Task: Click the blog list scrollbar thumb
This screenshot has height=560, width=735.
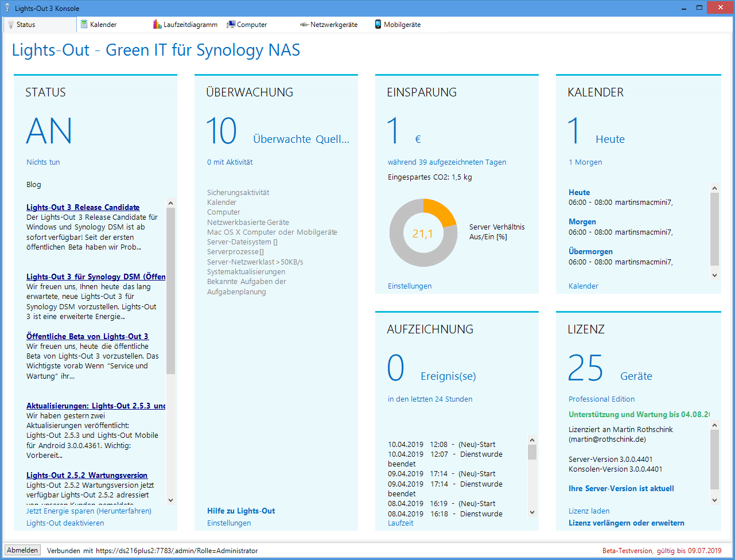Action: coord(170,291)
